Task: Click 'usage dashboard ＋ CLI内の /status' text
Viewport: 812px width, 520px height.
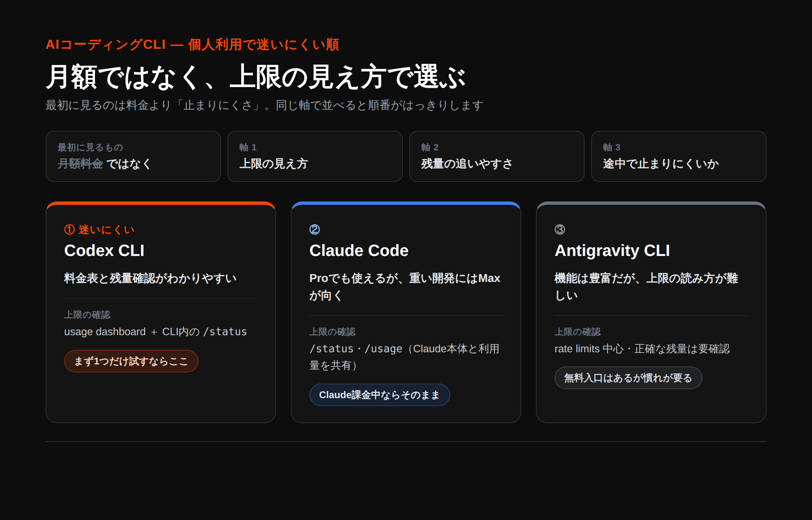Action: tap(155, 331)
